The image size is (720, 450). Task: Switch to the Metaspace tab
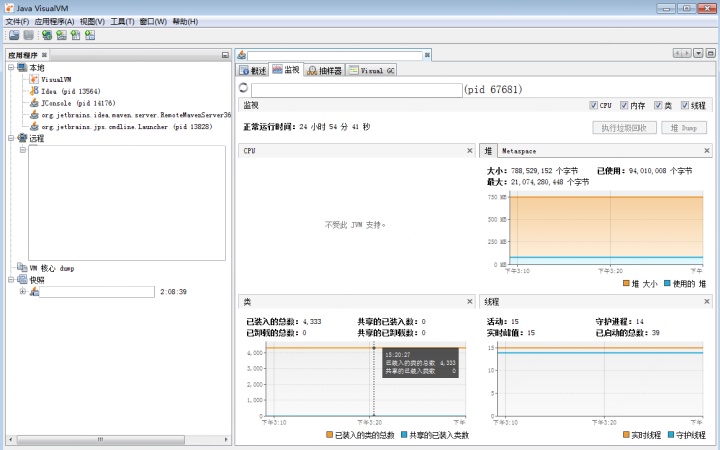coord(519,151)
